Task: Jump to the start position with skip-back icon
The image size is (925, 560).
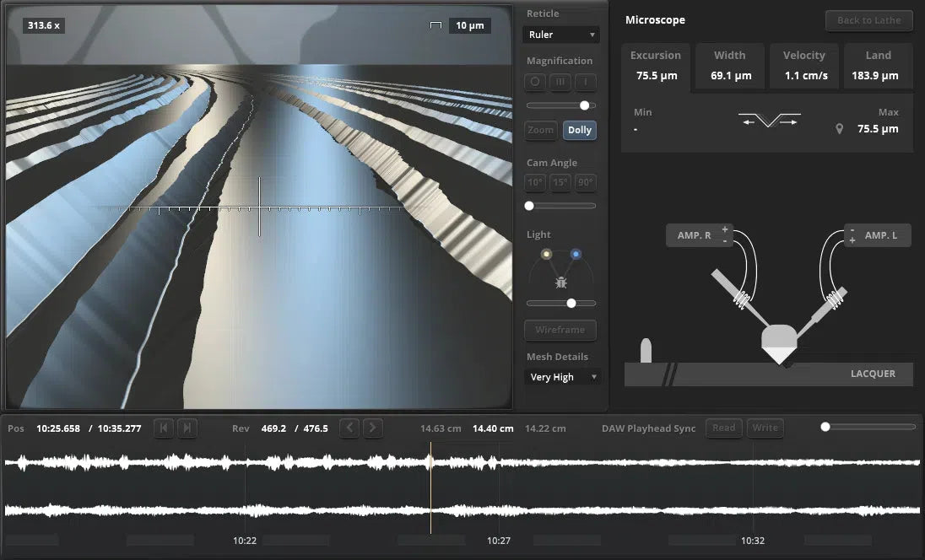Action: (164, 428)
